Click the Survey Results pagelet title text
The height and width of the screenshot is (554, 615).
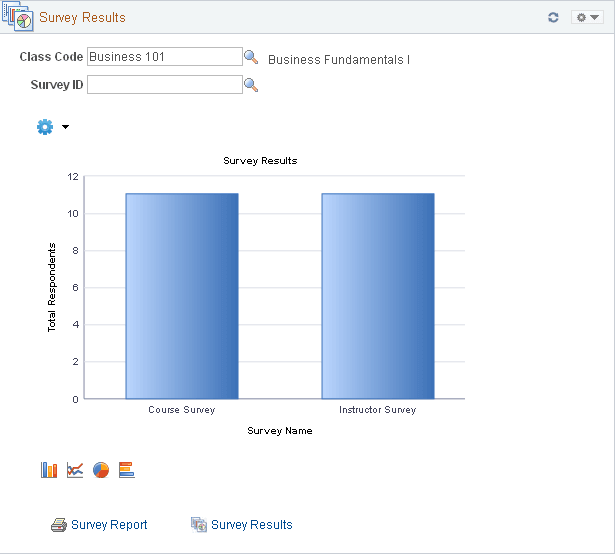pyautogui.click(x=82, y=18)
